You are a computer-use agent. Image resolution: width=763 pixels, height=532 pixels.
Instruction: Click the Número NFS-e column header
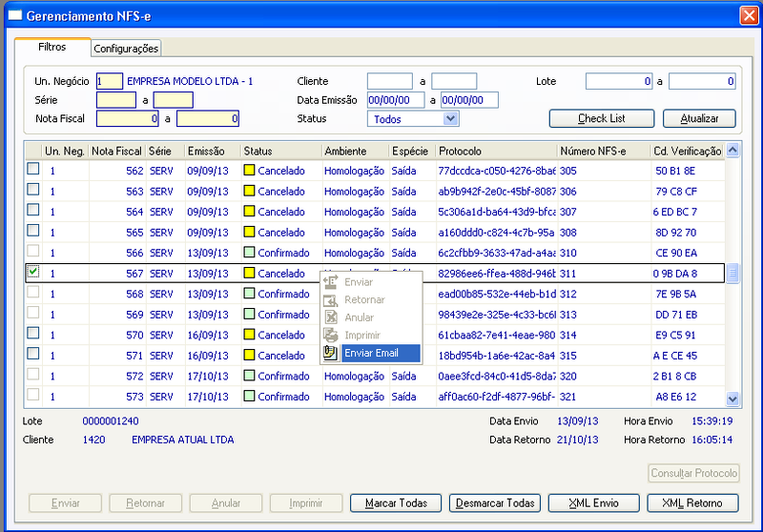tap(604, 151)
